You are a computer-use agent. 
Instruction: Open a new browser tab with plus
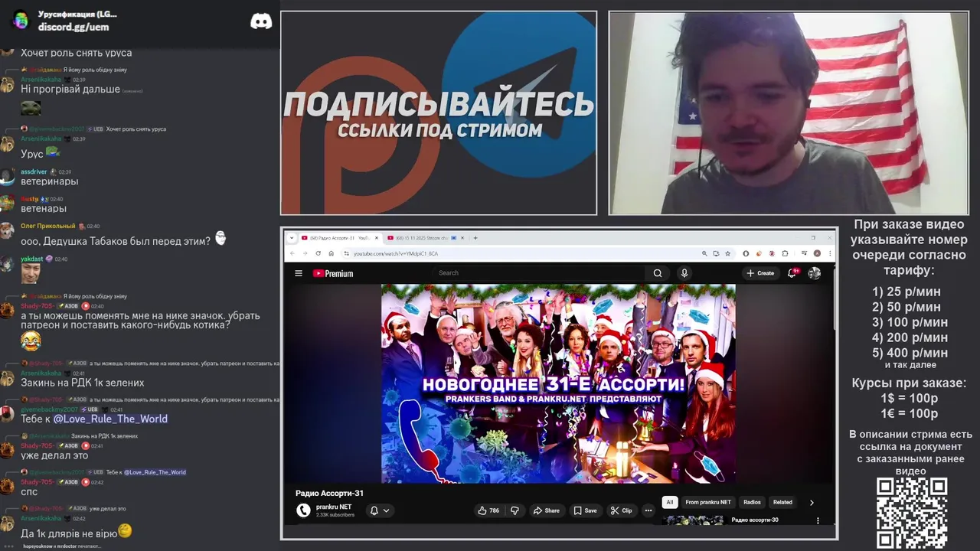click(475, 238)
